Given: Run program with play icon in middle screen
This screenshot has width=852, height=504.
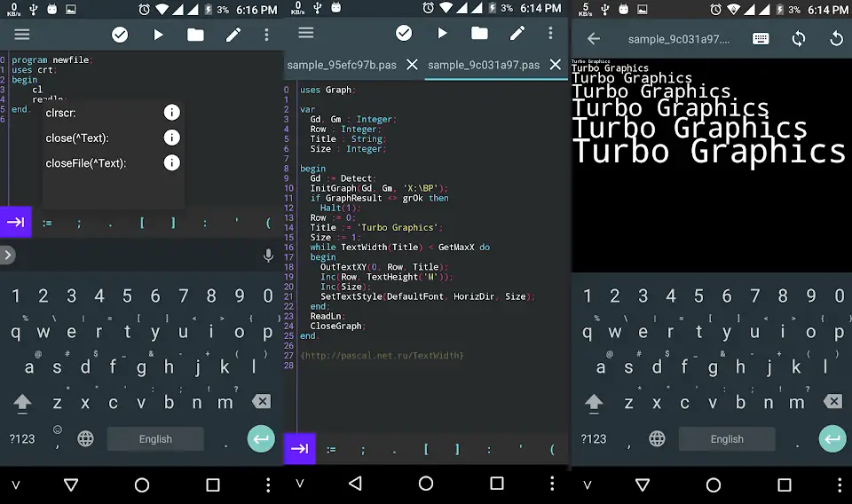Looking at the screenshot, I should point(442,33).
